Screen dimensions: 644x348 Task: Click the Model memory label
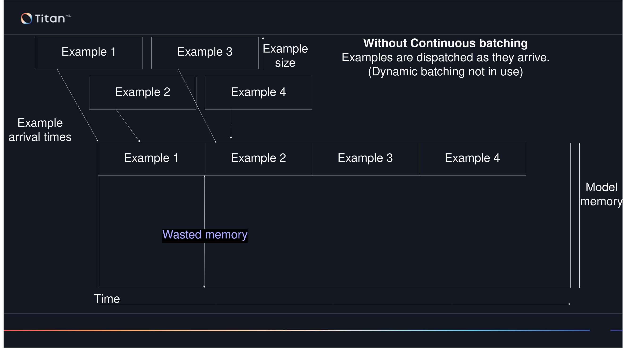(x=601, y=194)
